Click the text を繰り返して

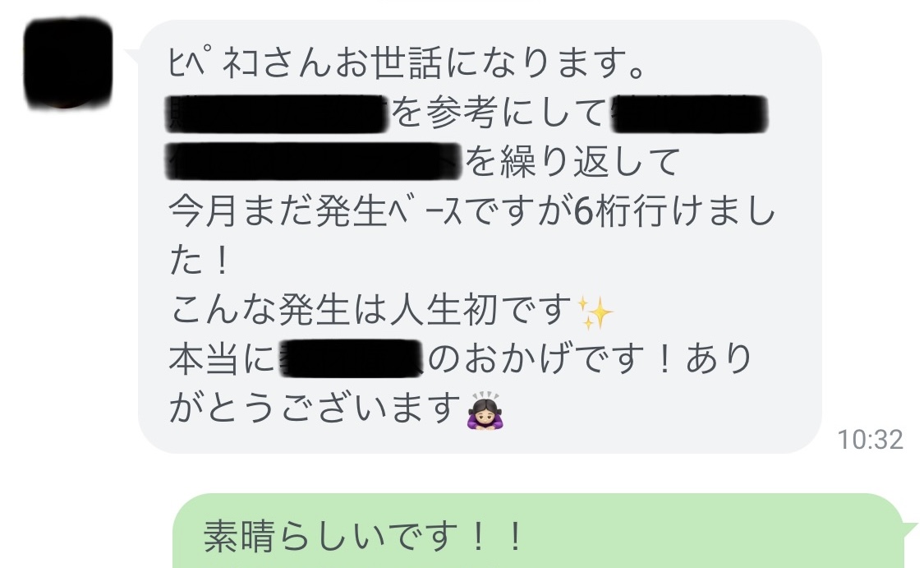[572, 162]
